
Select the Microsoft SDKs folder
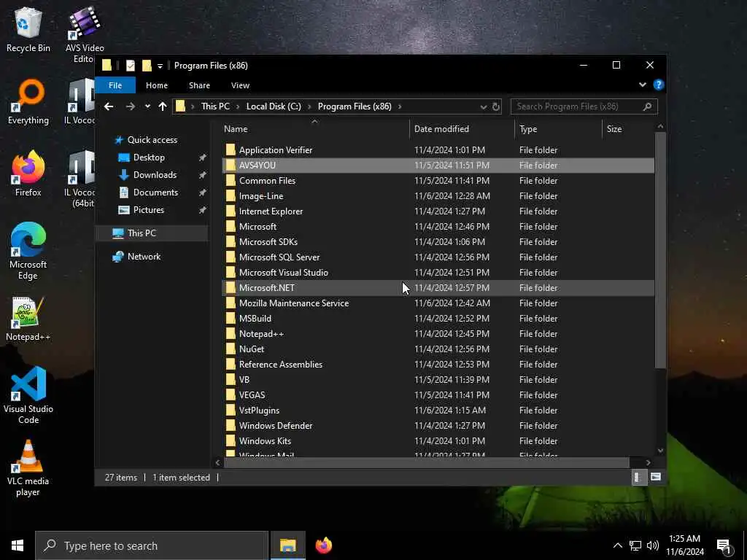tap(438, 242)
